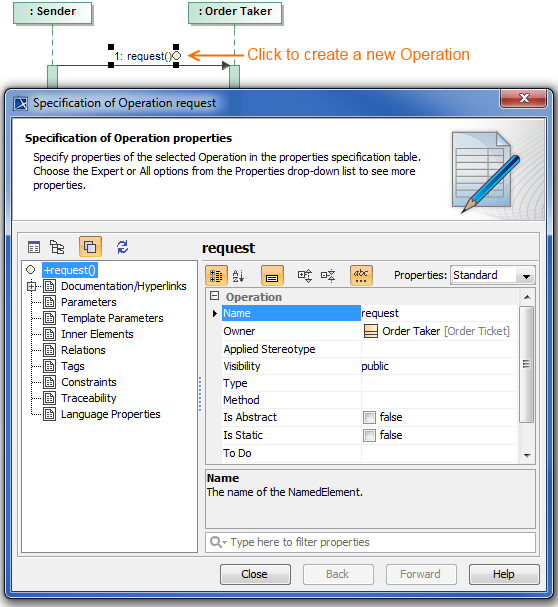Click the tree structure view icon
Screen dimensions: 558x607
(57, 247)
